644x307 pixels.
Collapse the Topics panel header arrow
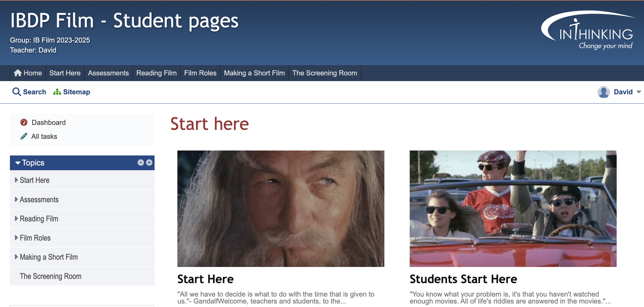18,163
